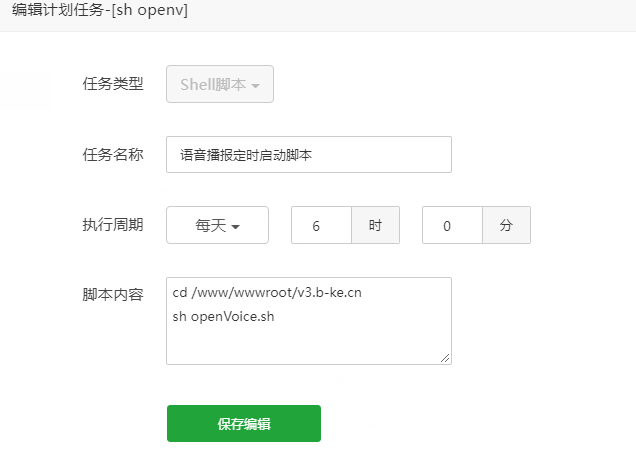Screen dimensions: 636x457
Task: Select the minute input showing 0
Action: (x=452, y=225)
